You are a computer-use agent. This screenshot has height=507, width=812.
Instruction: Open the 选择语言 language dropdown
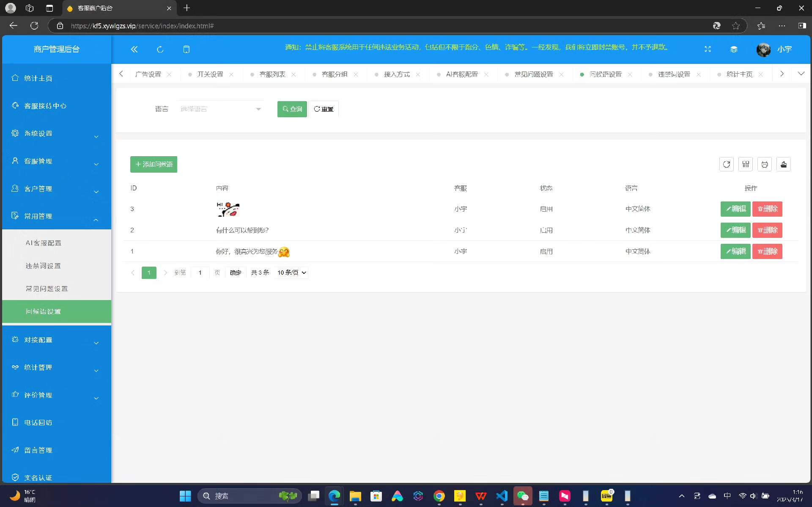(220, 109)
